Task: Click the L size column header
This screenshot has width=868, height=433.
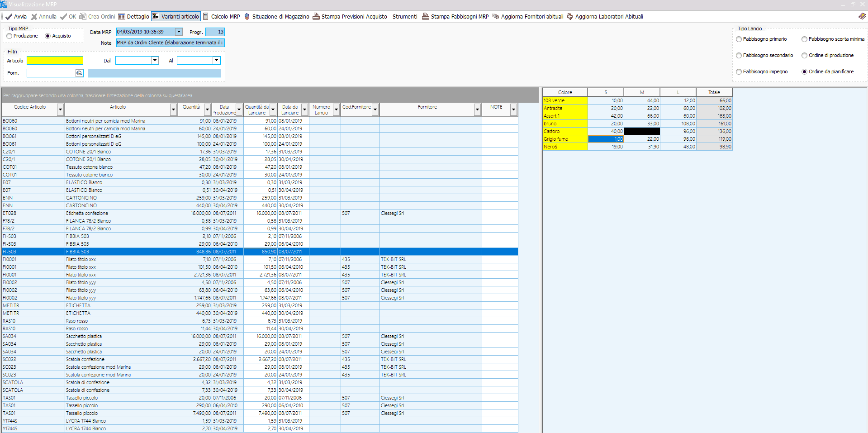Action: click(678, 92)
